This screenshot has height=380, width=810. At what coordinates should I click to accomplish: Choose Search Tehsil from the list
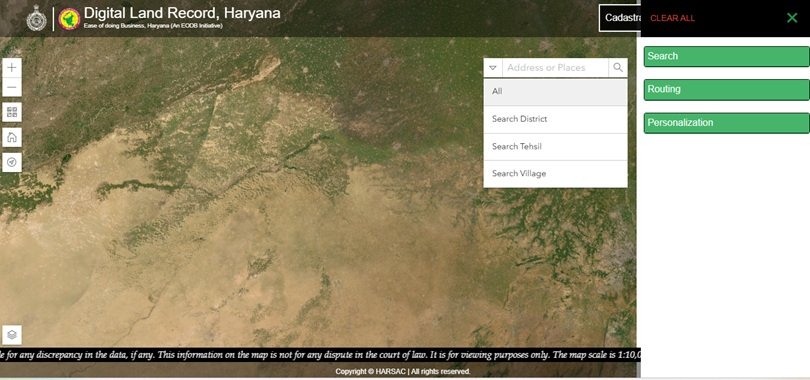click(x=555, y=147)
